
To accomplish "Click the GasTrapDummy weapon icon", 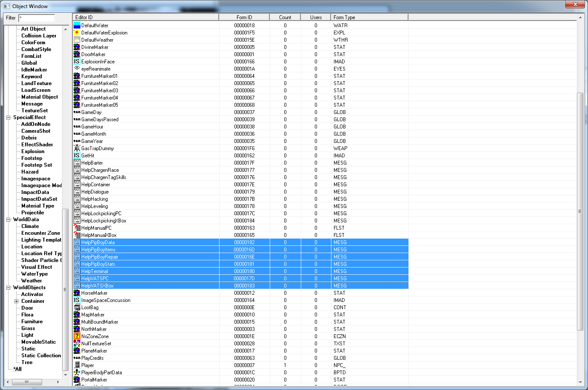I will tap(77, 148).
